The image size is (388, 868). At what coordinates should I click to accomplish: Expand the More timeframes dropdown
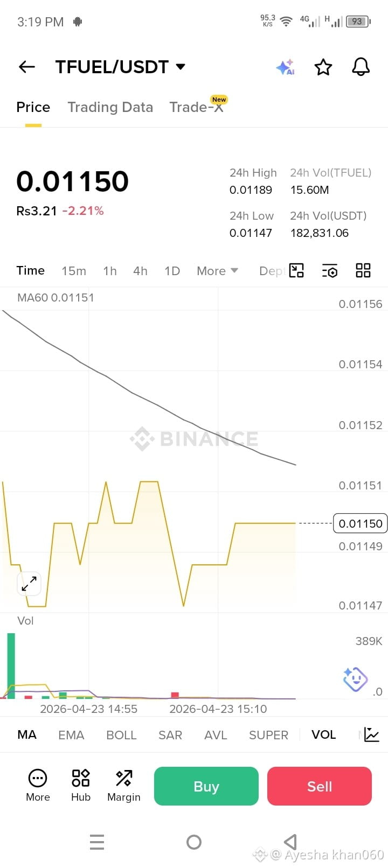click(217, 271)
